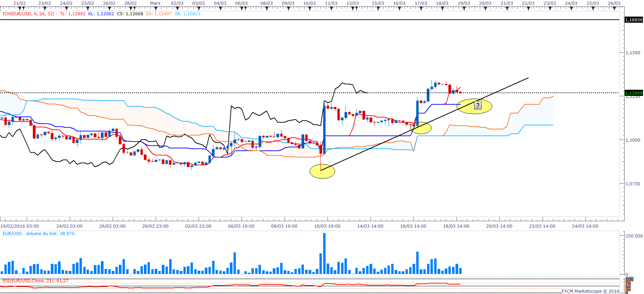
Task: Click the black price tag 1,16856
Action: pyautogui.click(x=633, y=20)
